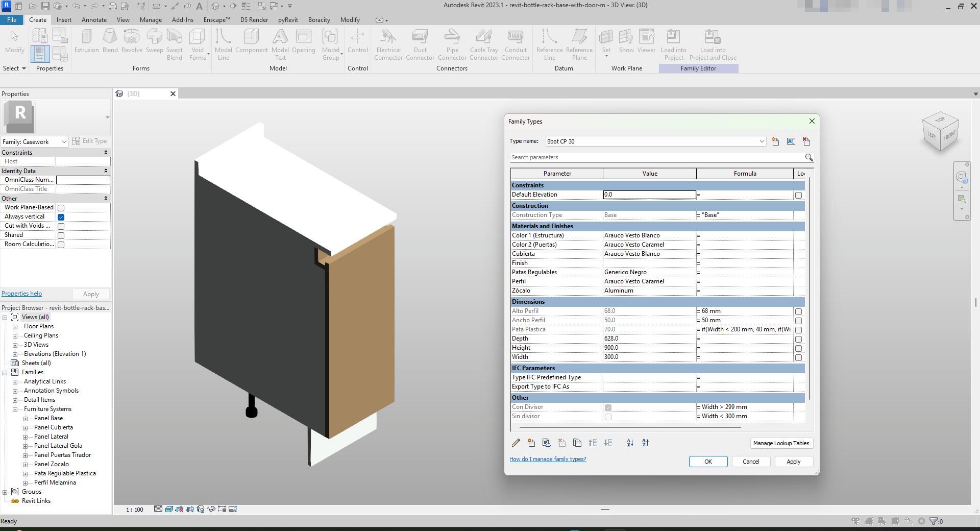Expand the Groups node
The height and width of the screenshot is (531, 980).
5,492
